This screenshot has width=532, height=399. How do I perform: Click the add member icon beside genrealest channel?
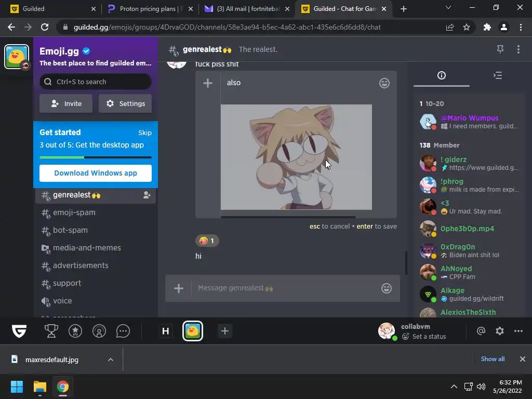[147, 195]
